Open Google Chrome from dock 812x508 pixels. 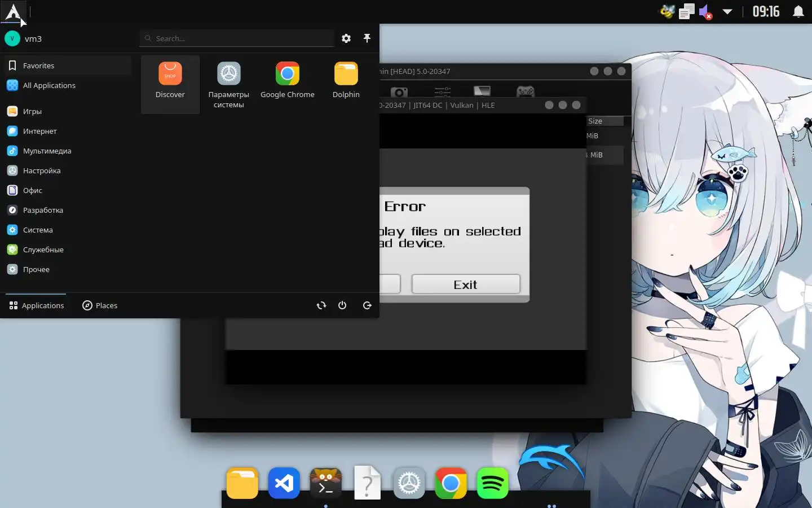[451, 483]
